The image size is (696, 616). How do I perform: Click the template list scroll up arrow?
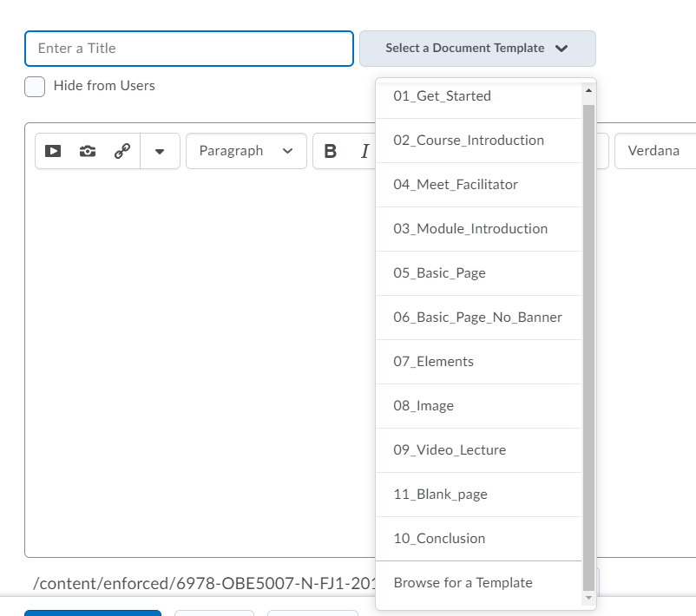588,90
